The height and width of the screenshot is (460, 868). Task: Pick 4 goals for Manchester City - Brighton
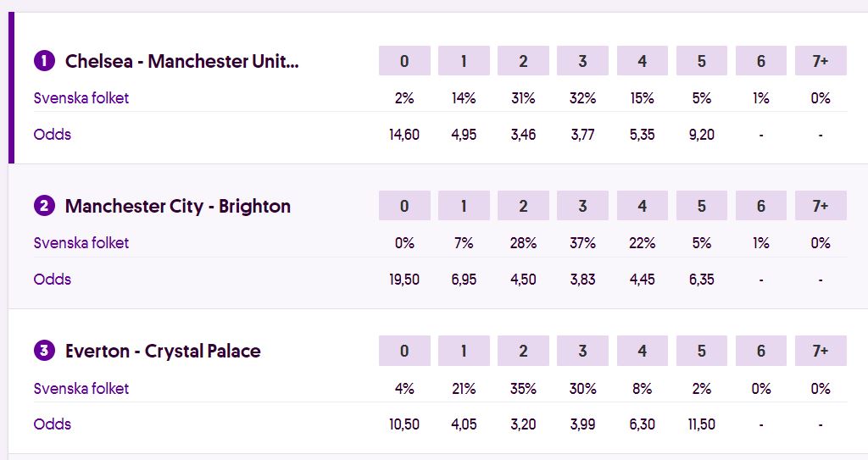(x=643, y=206)
